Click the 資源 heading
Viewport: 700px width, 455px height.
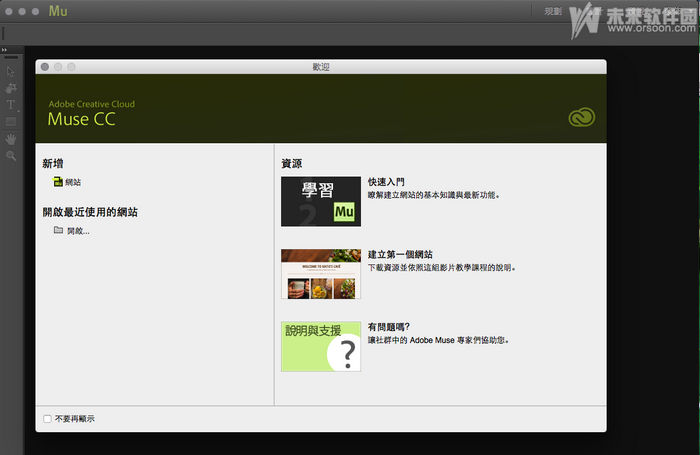292,163
